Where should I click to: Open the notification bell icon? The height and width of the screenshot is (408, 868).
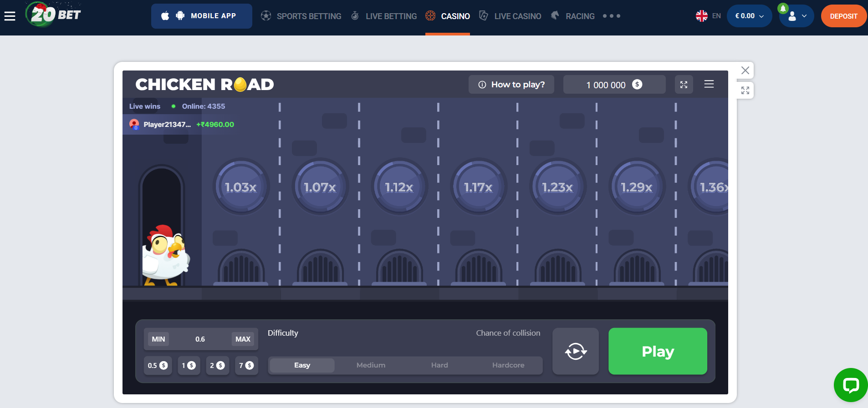[783, 9]
